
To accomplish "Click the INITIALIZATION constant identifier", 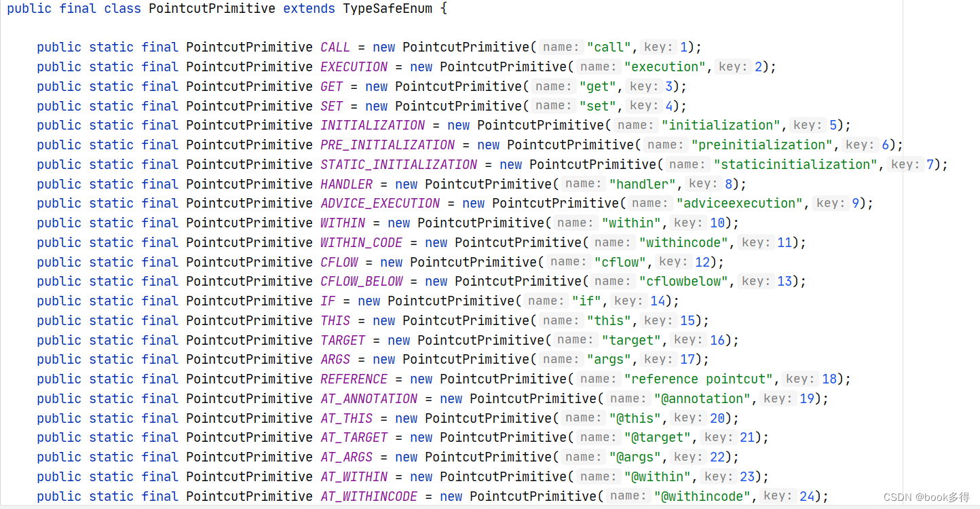I will click(373, 126).
